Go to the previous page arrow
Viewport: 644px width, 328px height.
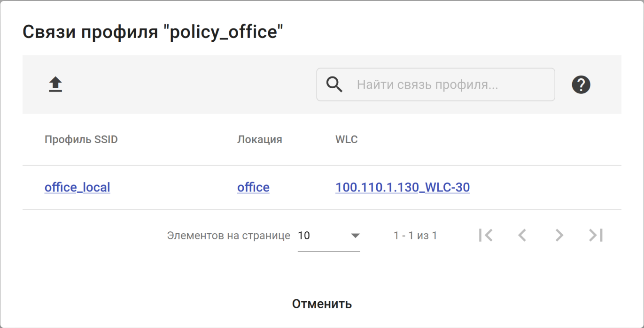click(x=522, y=235)
